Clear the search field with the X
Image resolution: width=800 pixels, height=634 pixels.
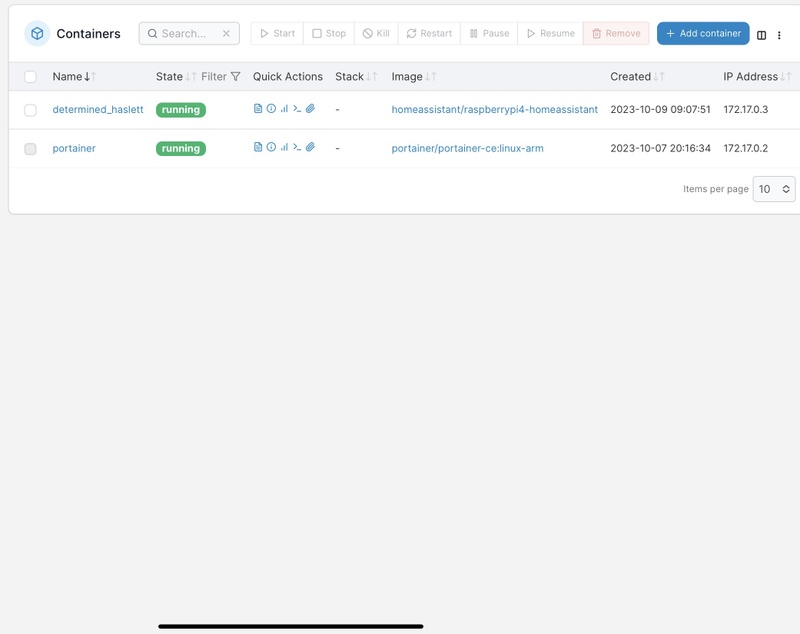tap(226, 34)
